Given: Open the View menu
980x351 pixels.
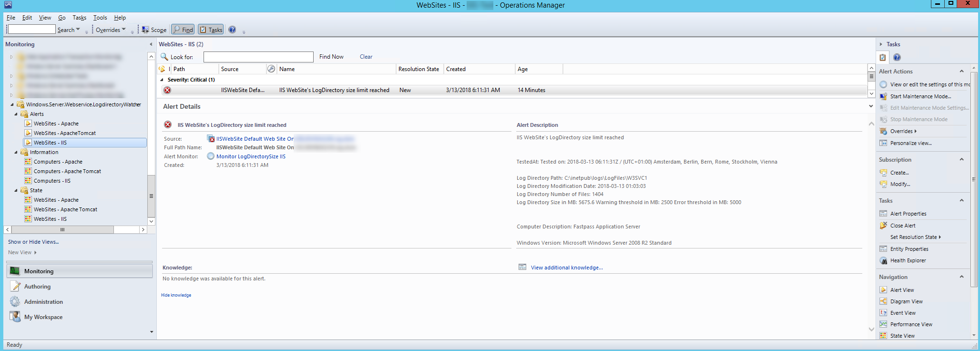Looking at the screenshot, I should pyautogui.click(x=45, y=18).
